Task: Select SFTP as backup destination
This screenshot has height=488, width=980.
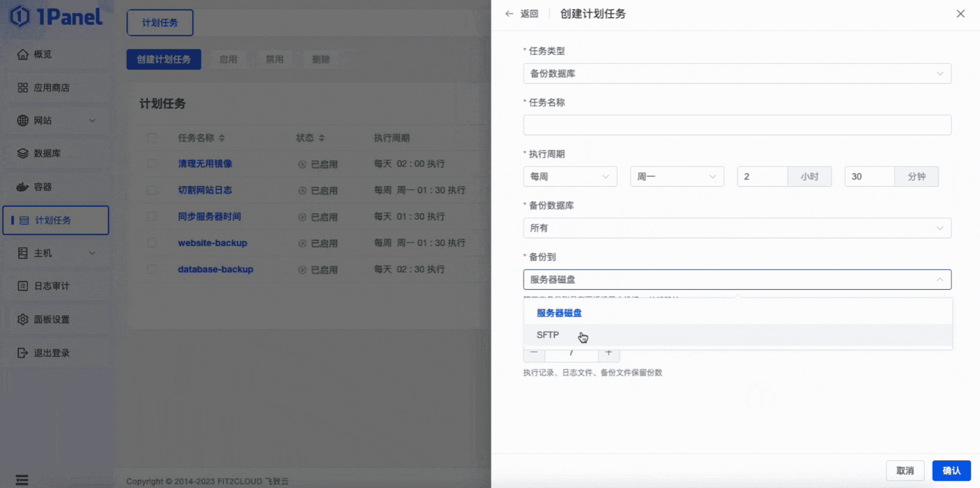Action: point(547,335)
